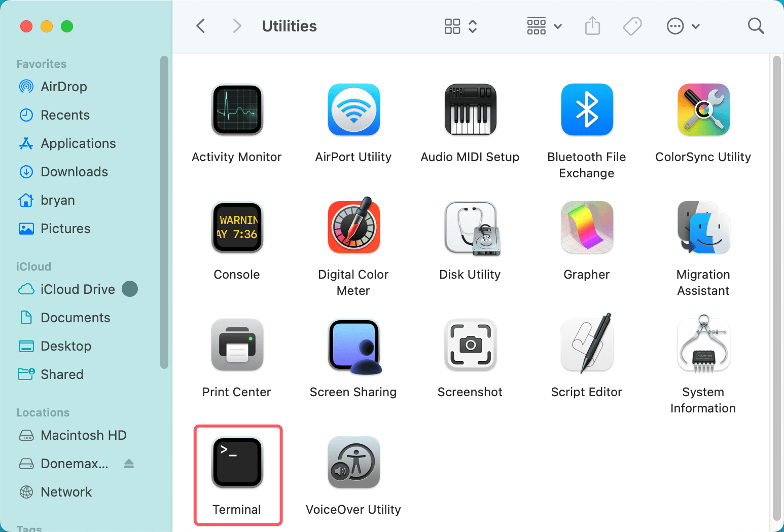784x532 pixels.
Task: Select the Screenshot app icon
Action: [x=471, y=345]
